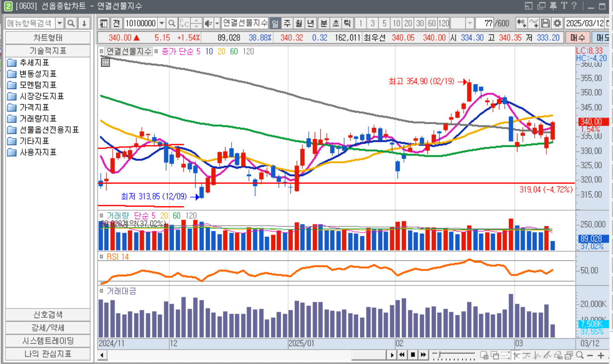Viewport: 613px width, 364px height.
Task: Click the 매수 buy button
Action: pyautogui.click(x=578, y=38)
